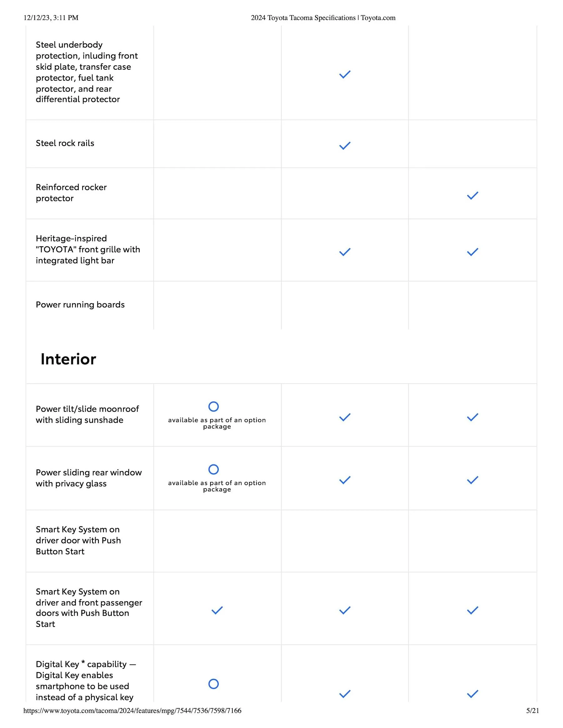Click the Power running boards feature label
The image size is (563, 728).
click(x=80, y=305)
